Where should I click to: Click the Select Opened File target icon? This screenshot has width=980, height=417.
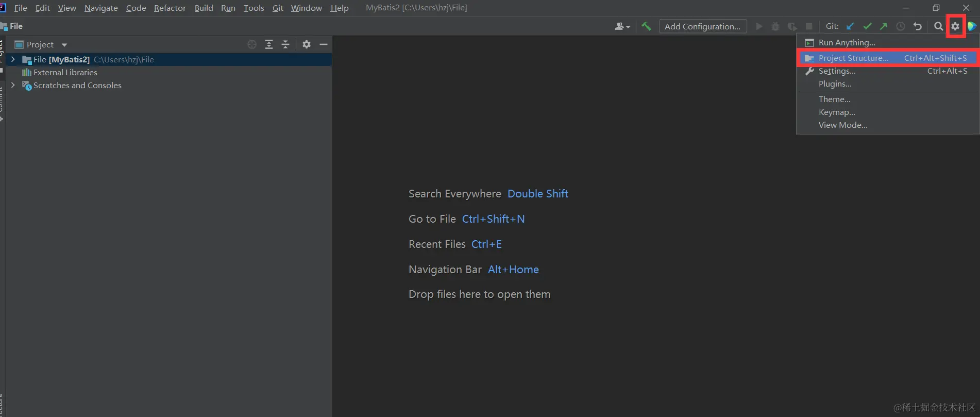[x=252, y=44]
